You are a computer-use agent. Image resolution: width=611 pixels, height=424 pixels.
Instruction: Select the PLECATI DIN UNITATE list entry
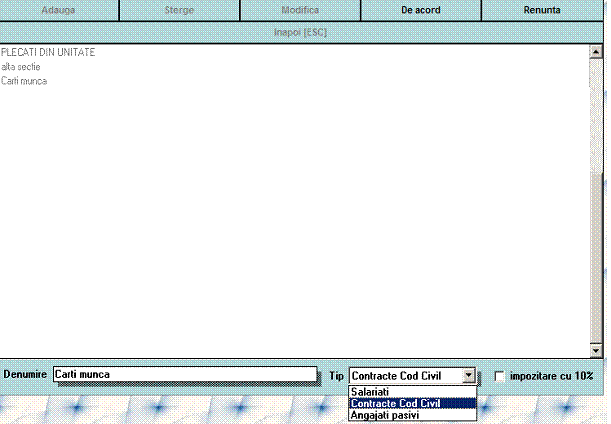tap(48, 52)
